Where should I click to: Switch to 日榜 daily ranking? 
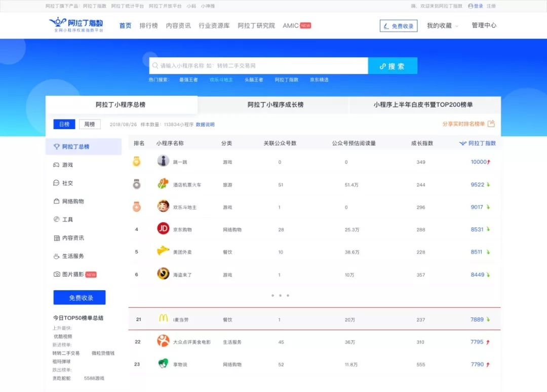(x=64, y=125)
